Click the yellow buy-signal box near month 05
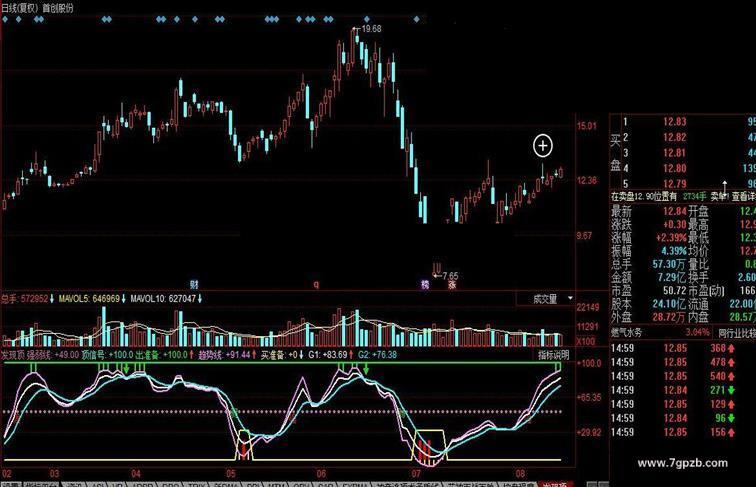The width and height of the screenshot is (756, 487). [243, 445]
